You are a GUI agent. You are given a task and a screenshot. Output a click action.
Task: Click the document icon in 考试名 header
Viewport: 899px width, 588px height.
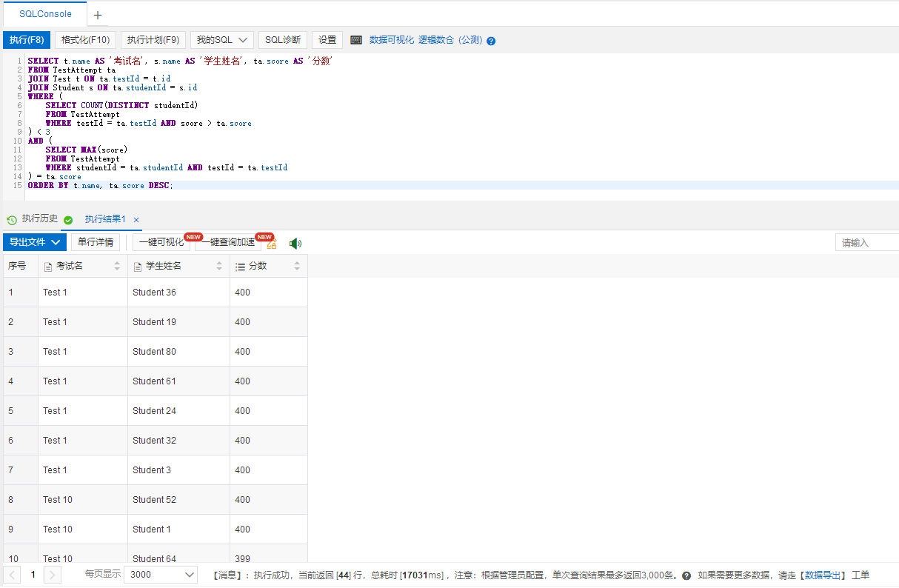[48, 267]
